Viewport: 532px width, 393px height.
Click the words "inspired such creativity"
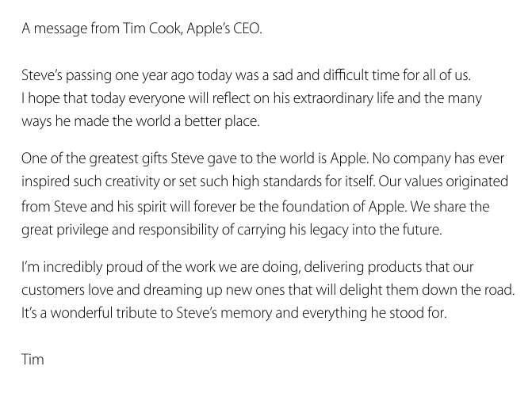click(x=87, y=181)
